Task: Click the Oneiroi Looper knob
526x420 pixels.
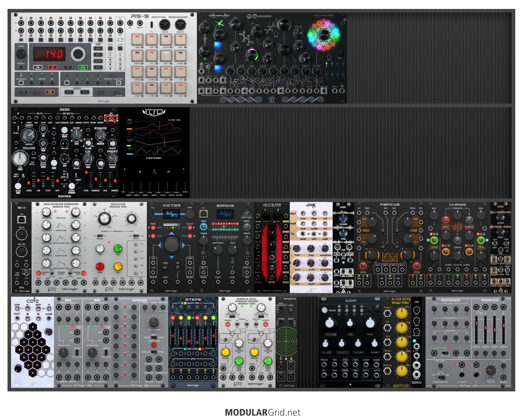Action: 29,136
